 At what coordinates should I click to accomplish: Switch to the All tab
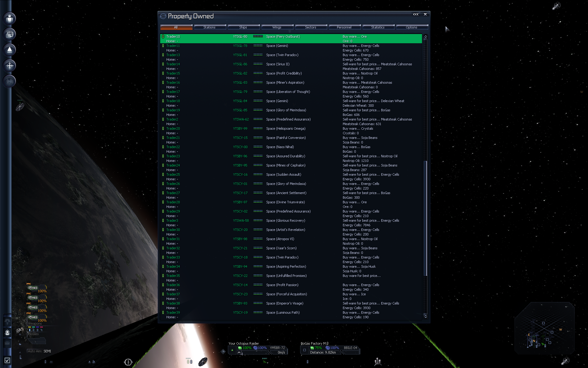pos(176,27)
